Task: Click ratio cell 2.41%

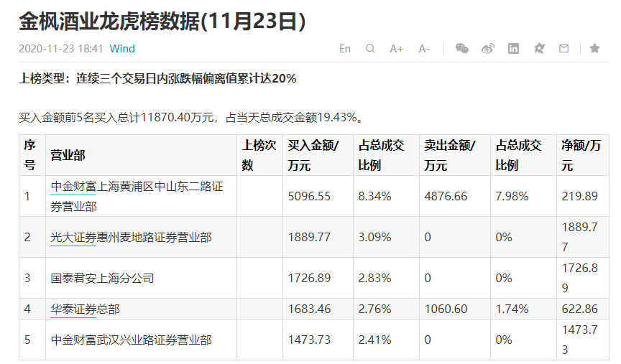Action: pyautogui.click(x=374, y=340)
